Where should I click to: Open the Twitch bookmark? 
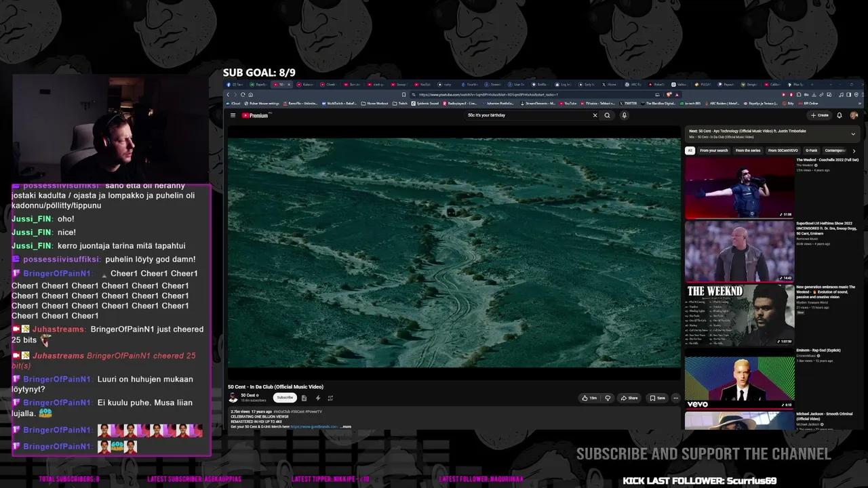400,104
